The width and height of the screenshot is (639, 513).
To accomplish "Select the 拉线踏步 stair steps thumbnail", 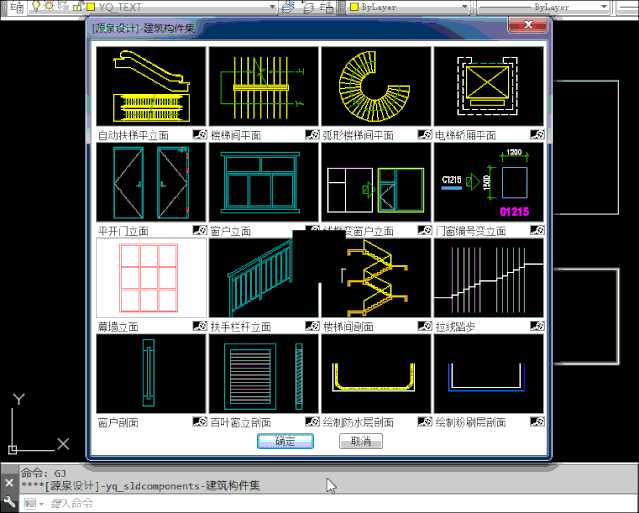I will point(489,278).
